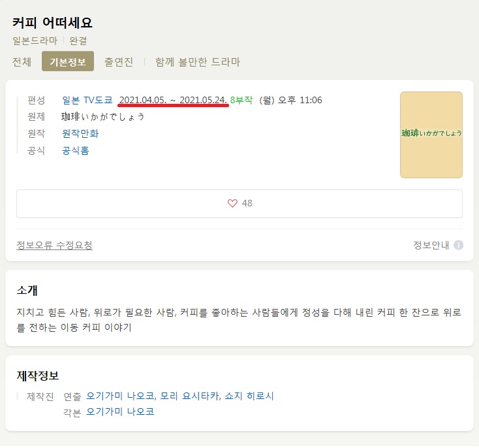Open director 쇼지 히로시 link
479x448 pixels.
[249, 396]
